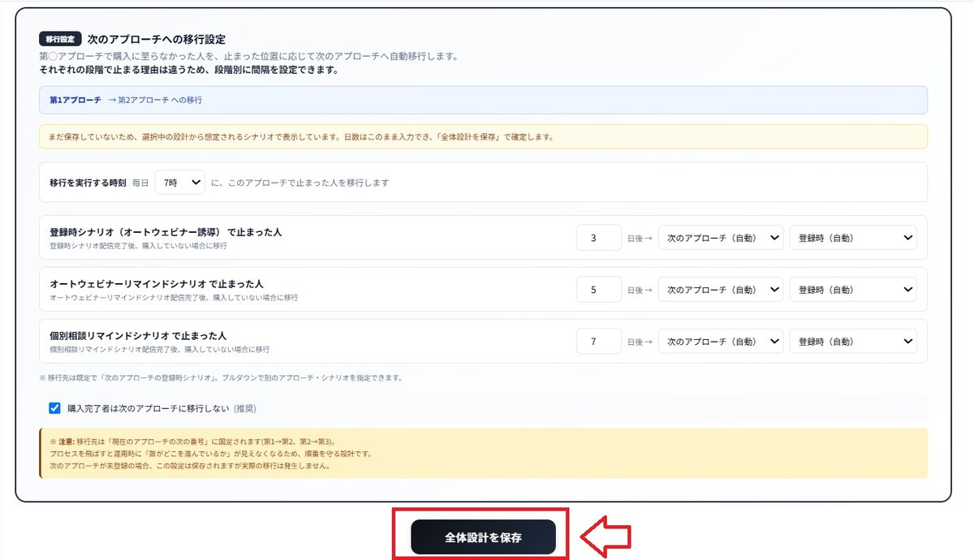Open 登録時（自動） dropdown in 個別相談リマインド row
The height and width of the screenshot is (560, 974).
pos(853,342)
